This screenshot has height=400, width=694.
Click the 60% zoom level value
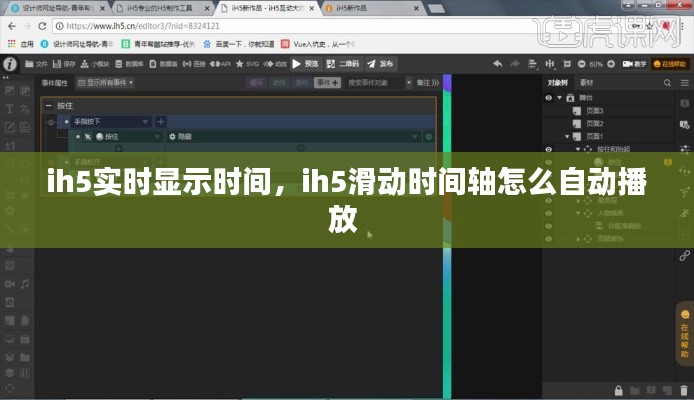pos(596,64)
